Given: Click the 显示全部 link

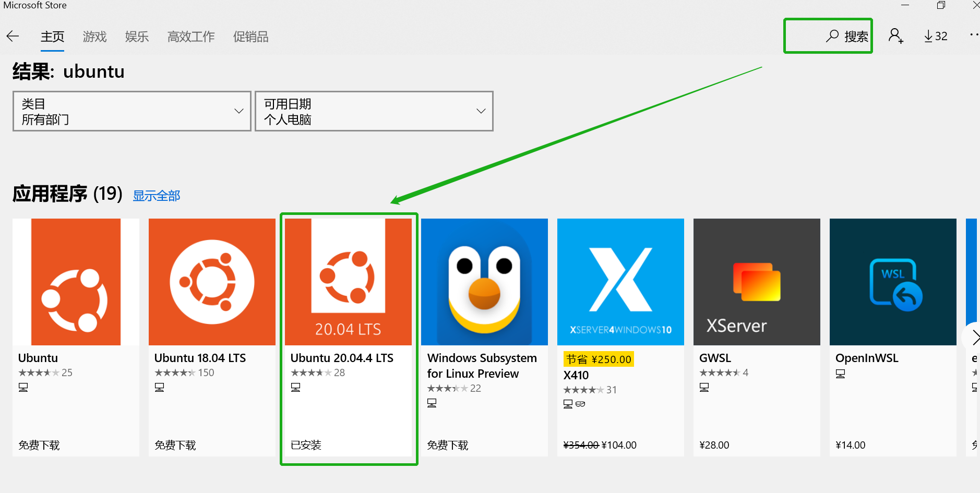Looking at the screenshot, I should point(156,196).
